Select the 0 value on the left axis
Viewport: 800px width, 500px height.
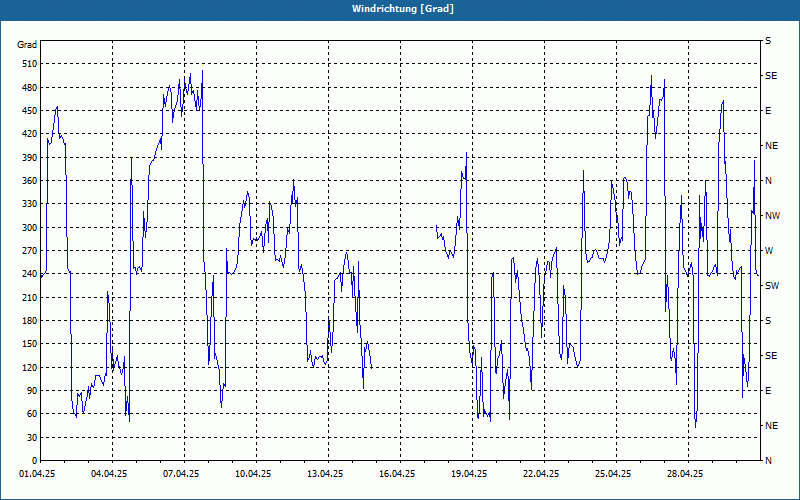(x=35, y=461)
